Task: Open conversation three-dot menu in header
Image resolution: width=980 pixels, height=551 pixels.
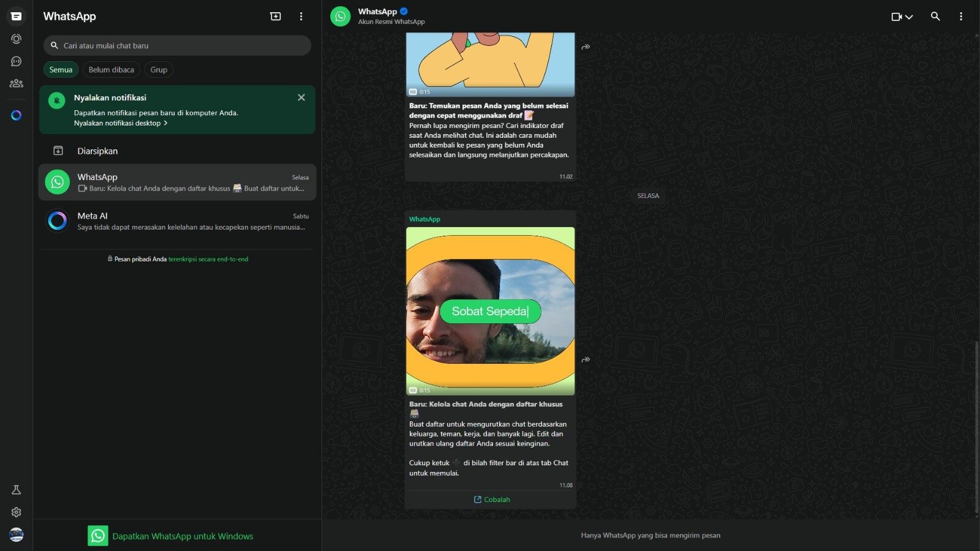Action: click(x=960, y=17)
